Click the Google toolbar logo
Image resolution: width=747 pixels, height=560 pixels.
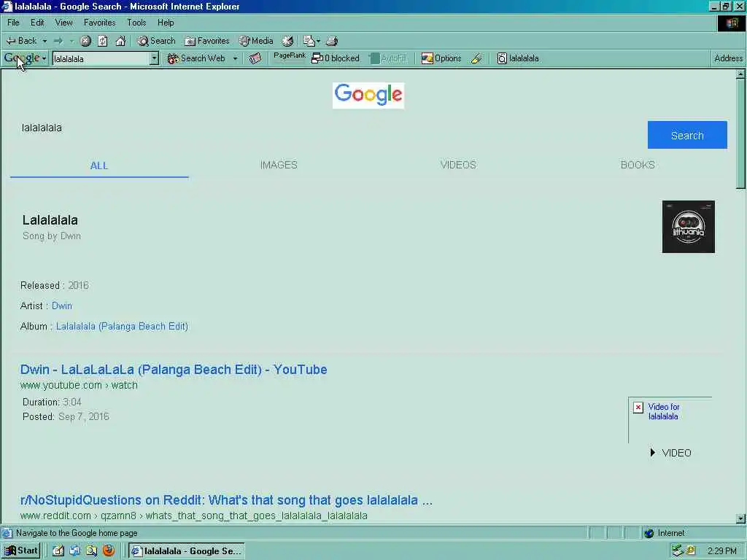click(21, 58)
